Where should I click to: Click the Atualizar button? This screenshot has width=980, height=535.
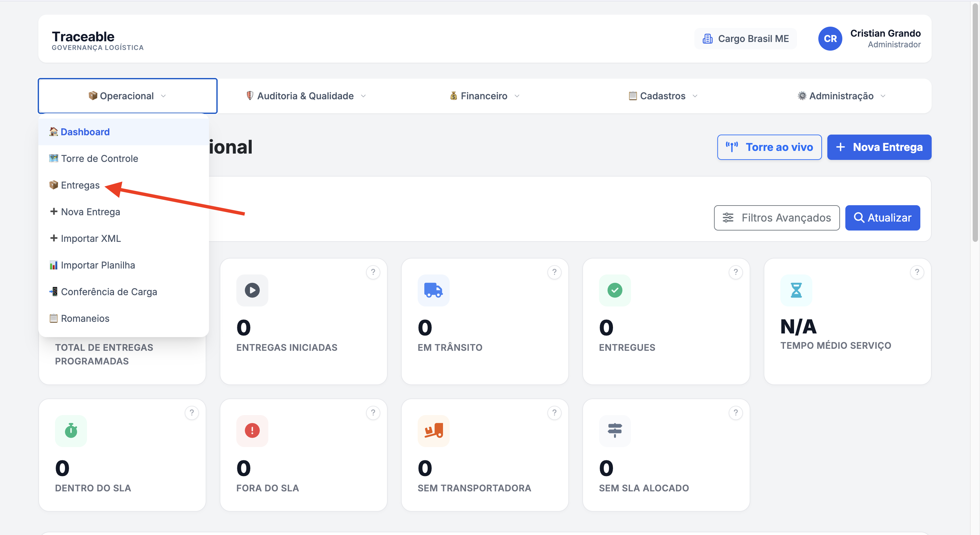[883, 218]
